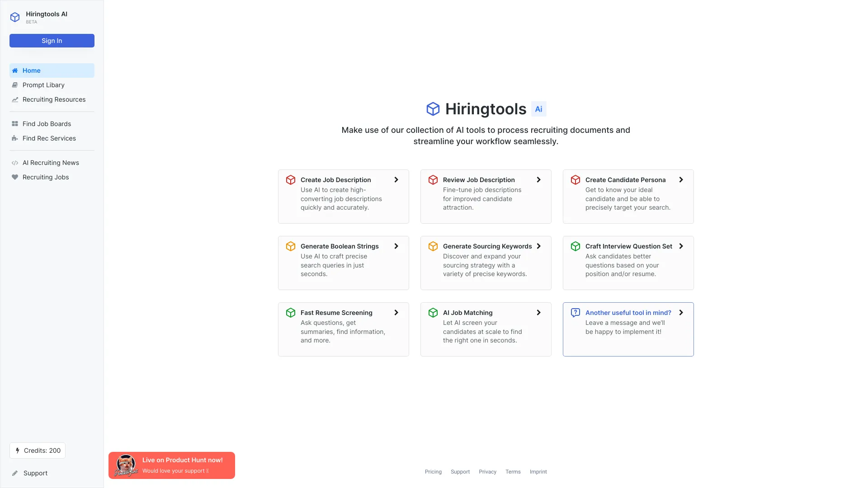Viewport: 868px width, 488px height.
Task: Open the Craft Interview Question Set tool
Action: tap(628, 263)
